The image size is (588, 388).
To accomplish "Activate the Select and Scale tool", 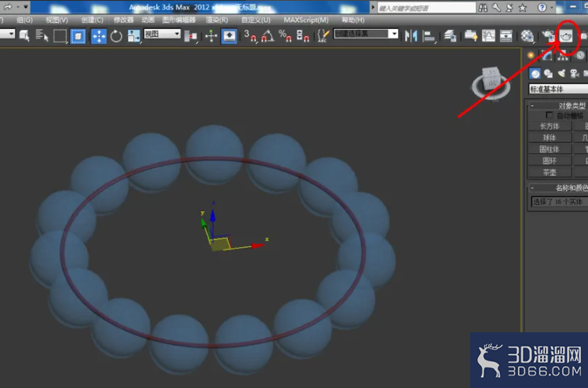I will (x=133, y=36).
